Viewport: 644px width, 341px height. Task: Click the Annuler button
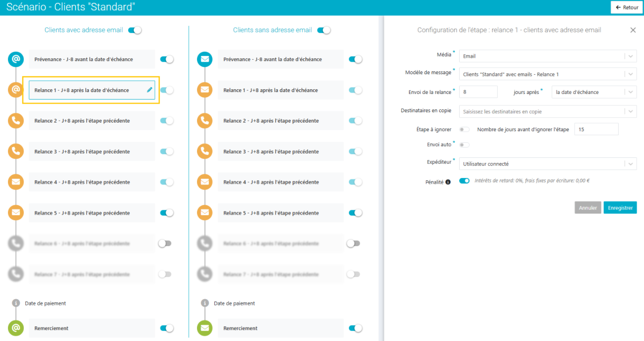tap(588, 208)
